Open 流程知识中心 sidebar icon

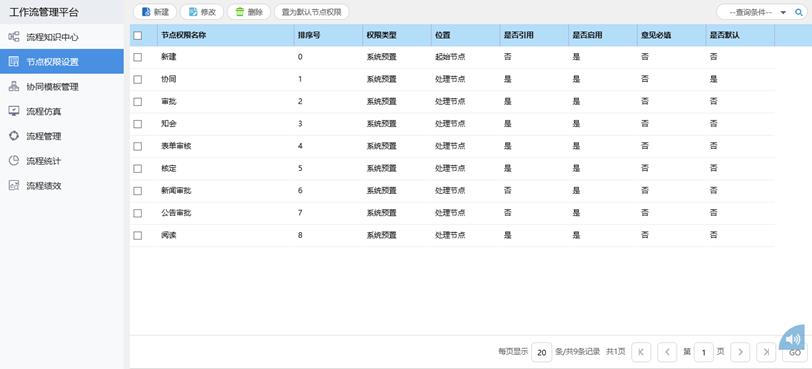[x=14, y=37]
